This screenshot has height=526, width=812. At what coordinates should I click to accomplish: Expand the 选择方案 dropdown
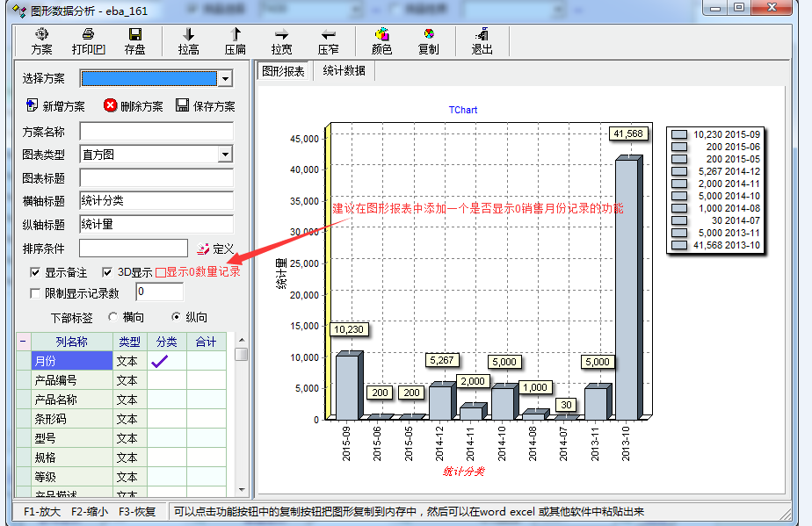225,79
